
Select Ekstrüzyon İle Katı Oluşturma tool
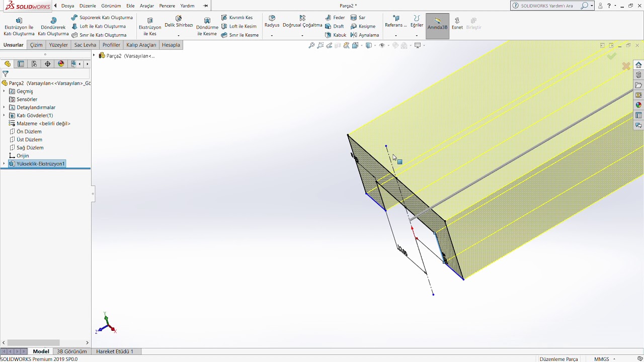point(19,27)
